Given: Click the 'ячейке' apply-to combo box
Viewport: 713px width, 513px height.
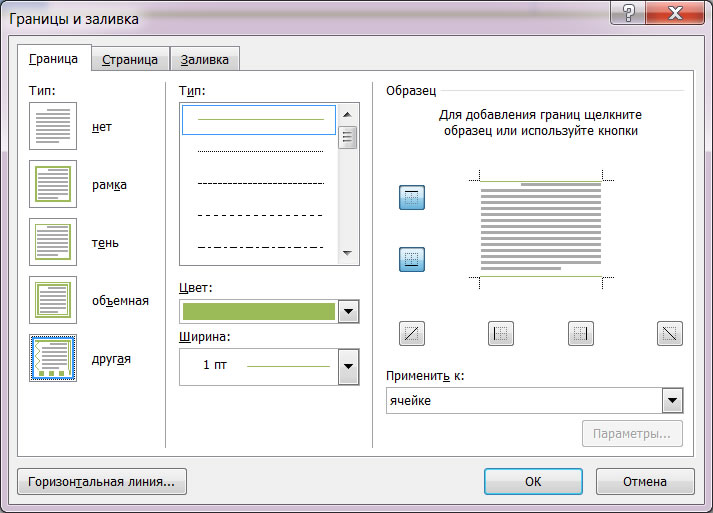Looking at the screenshot, I should pyautogui.click(x=534, y=401).
